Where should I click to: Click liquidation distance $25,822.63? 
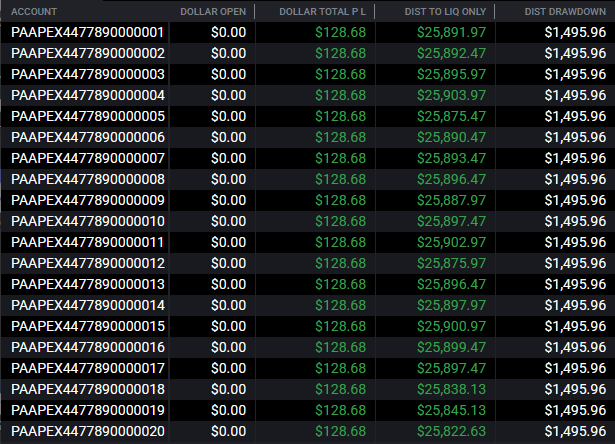click(x=451, y=431)
